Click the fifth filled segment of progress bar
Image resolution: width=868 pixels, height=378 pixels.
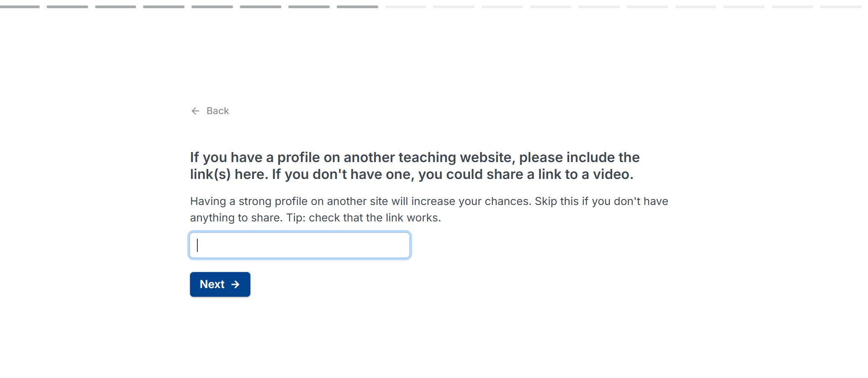(x=212, y=6)
